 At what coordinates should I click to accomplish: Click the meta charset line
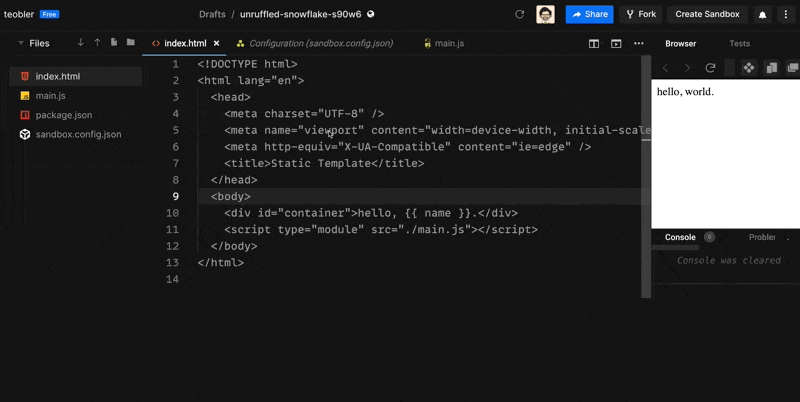(304, 114)
